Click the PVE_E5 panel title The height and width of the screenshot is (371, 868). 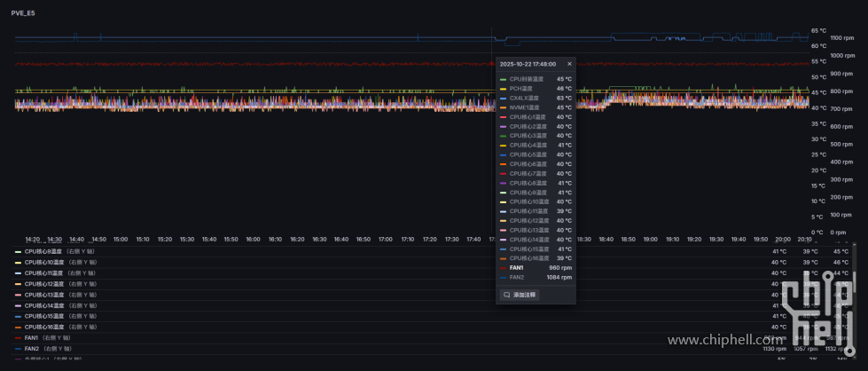25,13
